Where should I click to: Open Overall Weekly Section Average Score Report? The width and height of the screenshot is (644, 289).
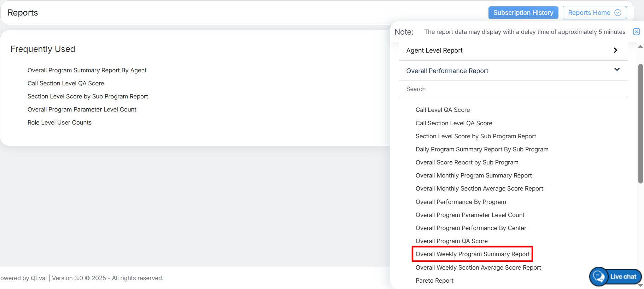478,267
